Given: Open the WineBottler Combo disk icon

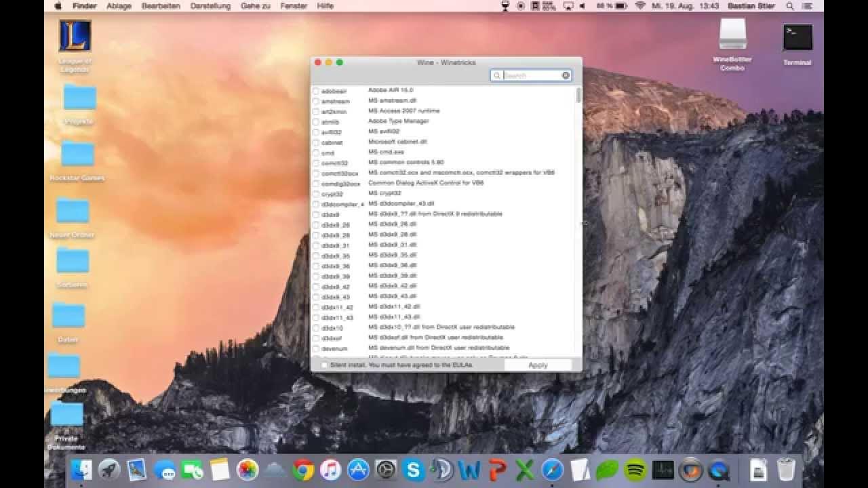Looking at the screenshot, I should click(x=732, y=34).
